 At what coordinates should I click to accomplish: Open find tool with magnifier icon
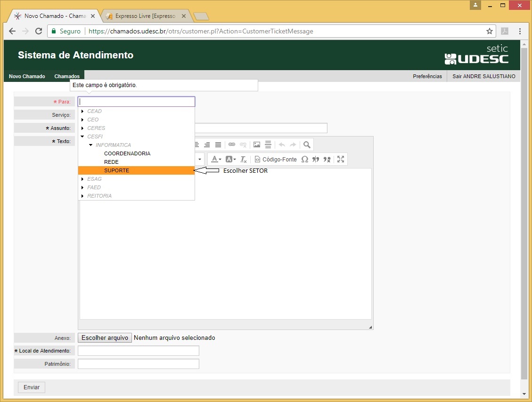pos(307,145)
